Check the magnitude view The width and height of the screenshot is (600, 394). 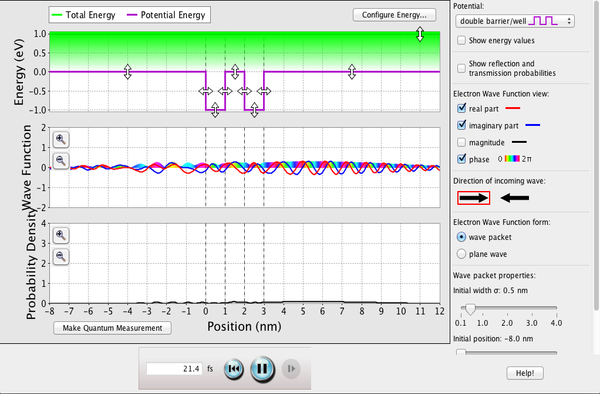[461, 142]
